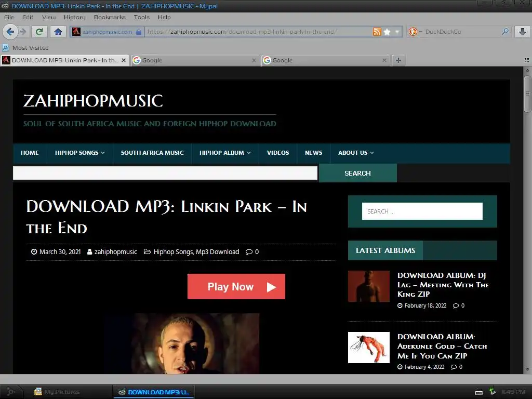Click the system tray clock

click(x=513, y=392)
